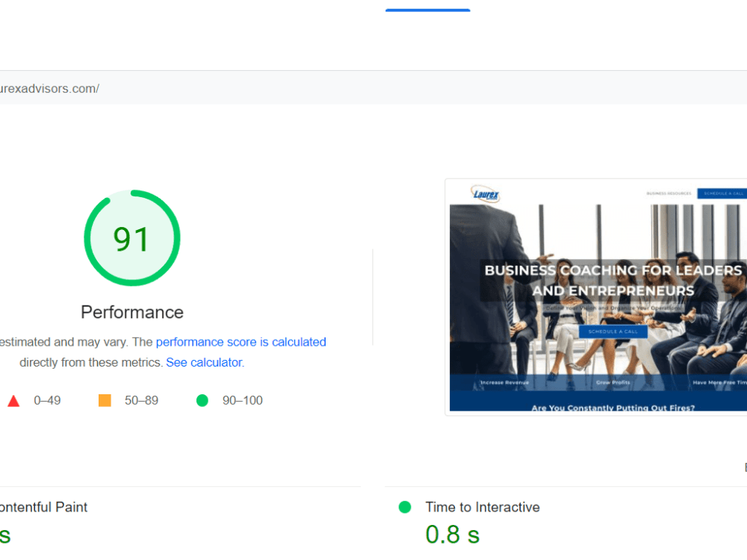The width and height of the screenshot is (747, 560).
Task: Click the '0–49' score range label
Action: point(47,400)
